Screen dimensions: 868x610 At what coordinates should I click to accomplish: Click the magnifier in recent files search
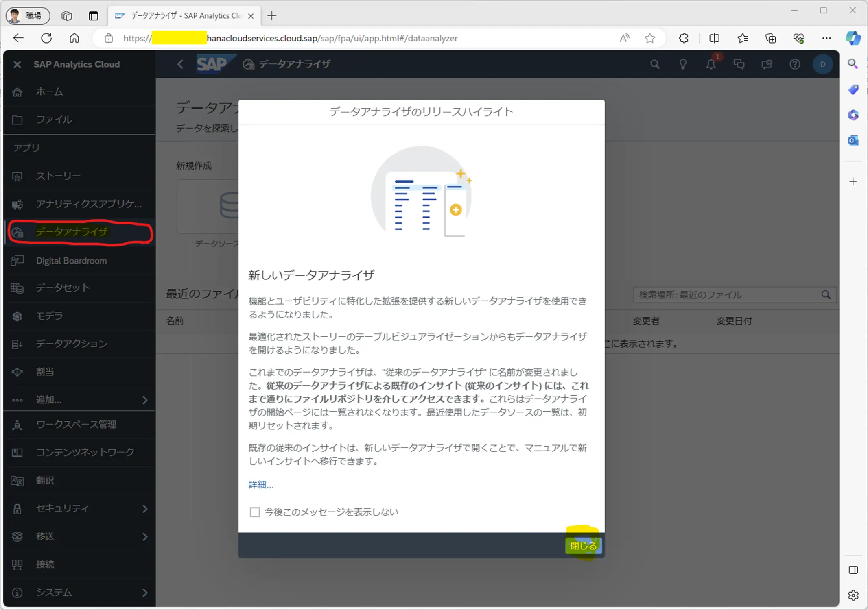pos(826,295)
